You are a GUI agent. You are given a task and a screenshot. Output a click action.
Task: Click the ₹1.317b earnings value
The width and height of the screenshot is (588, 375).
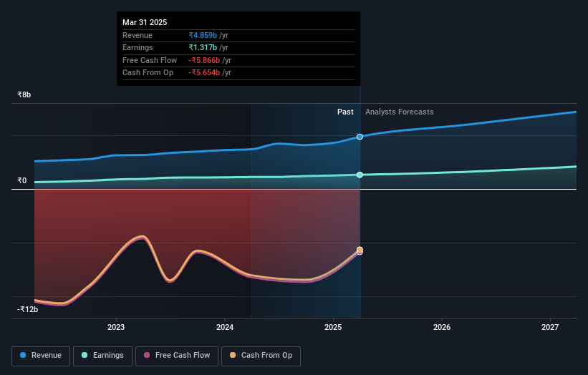[x=203, y=47]
